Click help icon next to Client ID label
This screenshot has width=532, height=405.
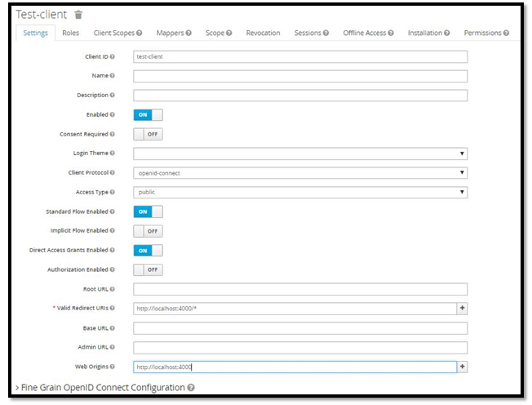tap(112, 57)
